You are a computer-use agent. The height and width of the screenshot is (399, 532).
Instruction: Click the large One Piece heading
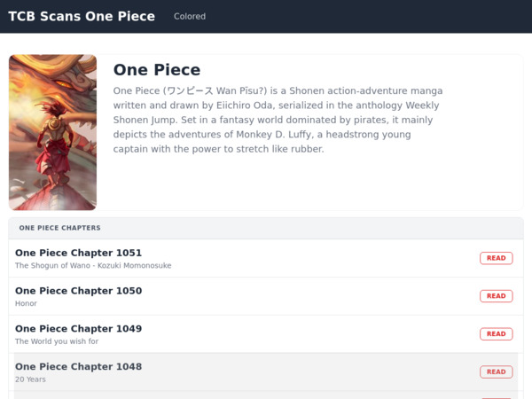pos(157,70)
